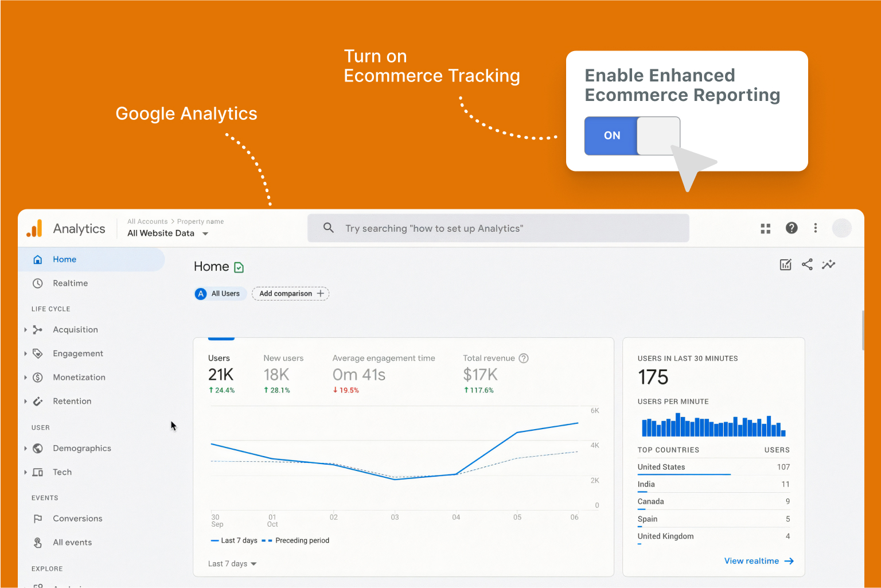Toggle the Enhanced Ecommerce Reporting switch
Viewport: 881px width, 588px height.
click(x=632, y=136)
